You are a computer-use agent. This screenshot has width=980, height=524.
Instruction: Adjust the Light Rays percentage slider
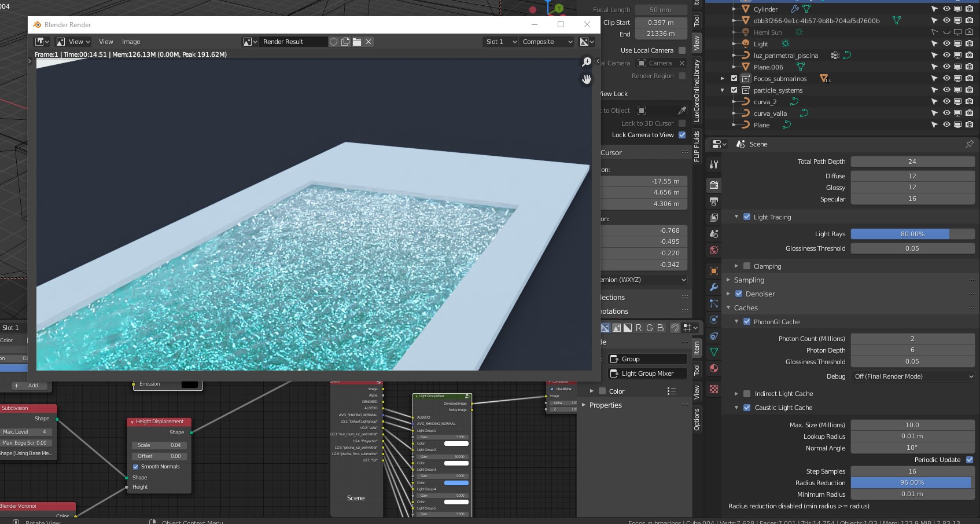click(x=912, y=234)
